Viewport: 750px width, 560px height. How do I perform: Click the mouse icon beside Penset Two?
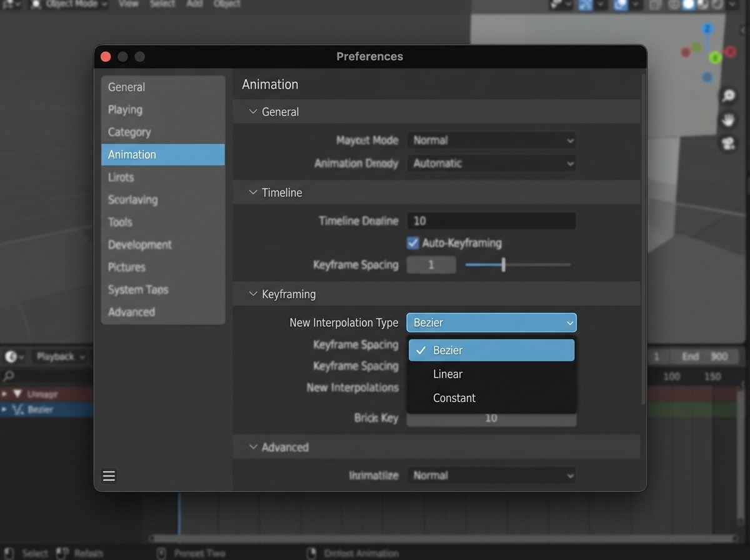point(161,553)
